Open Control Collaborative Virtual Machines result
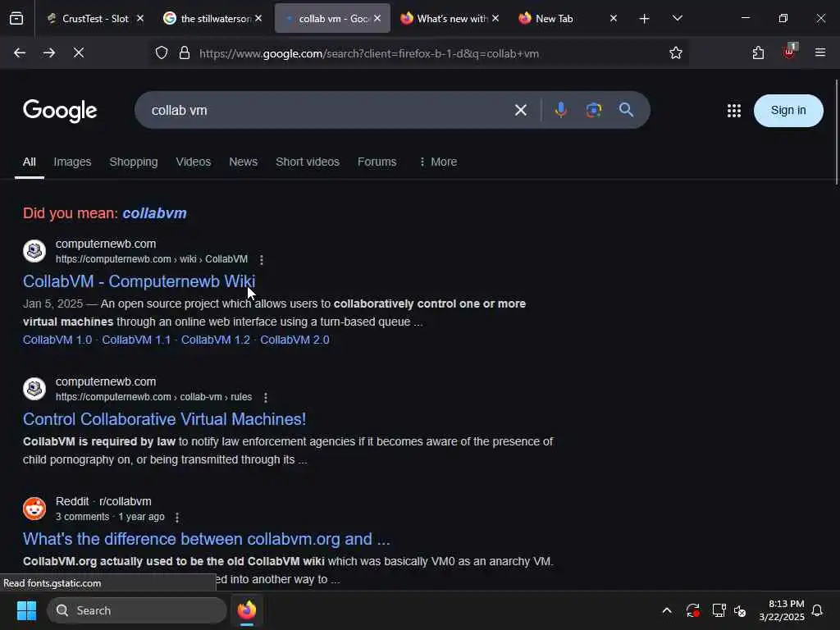The height and width of the screenshot is (630, 840). pos(164,419)
